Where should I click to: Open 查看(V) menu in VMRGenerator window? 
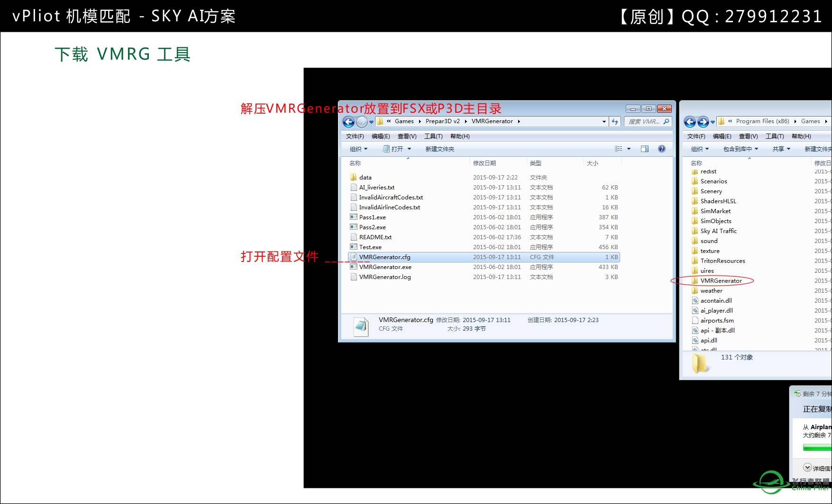tap(407, 136)
